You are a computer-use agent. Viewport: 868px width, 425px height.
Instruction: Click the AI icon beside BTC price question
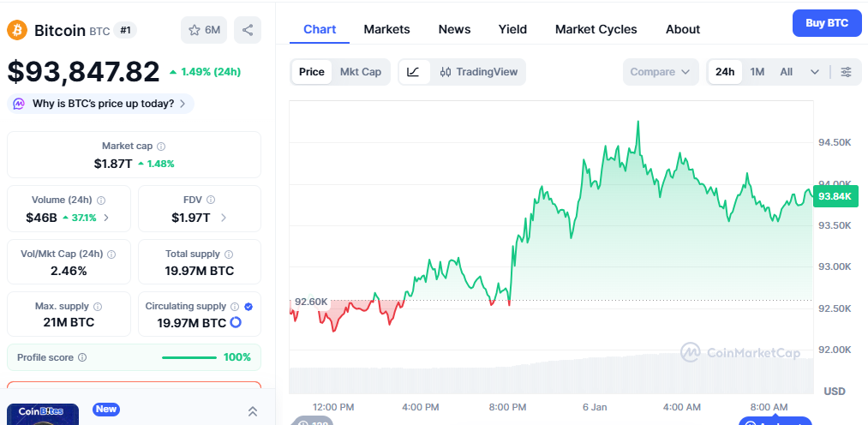point(20,104)
